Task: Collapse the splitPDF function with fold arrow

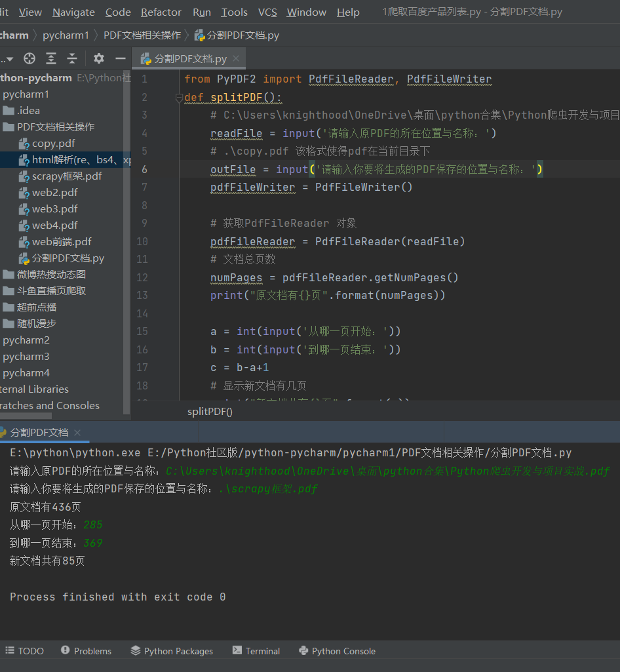Action: [179, 97]
